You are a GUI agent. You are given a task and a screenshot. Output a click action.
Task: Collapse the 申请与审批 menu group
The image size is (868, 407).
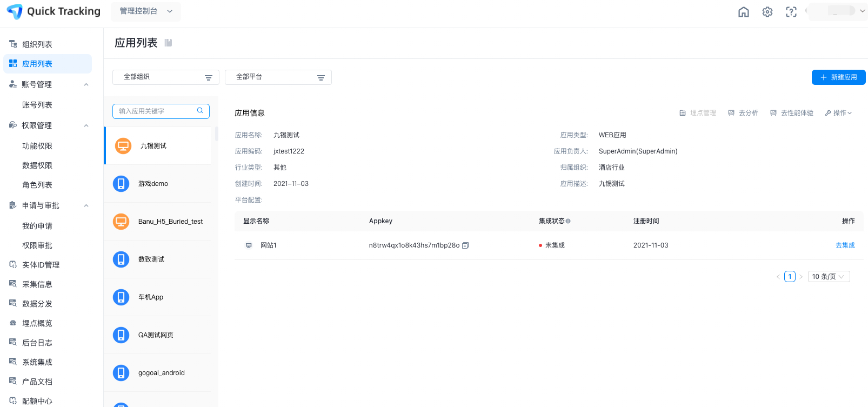click(x=86, y=205)
